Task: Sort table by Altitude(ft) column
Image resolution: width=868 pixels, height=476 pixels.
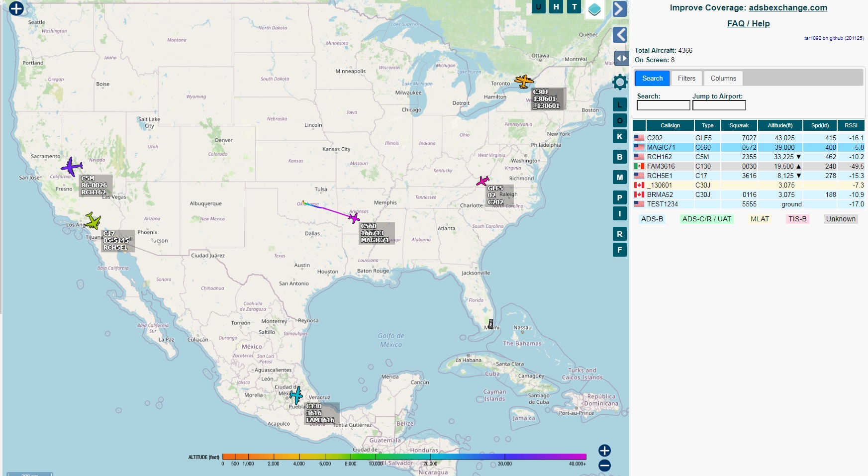Action: tap(780, 125)
